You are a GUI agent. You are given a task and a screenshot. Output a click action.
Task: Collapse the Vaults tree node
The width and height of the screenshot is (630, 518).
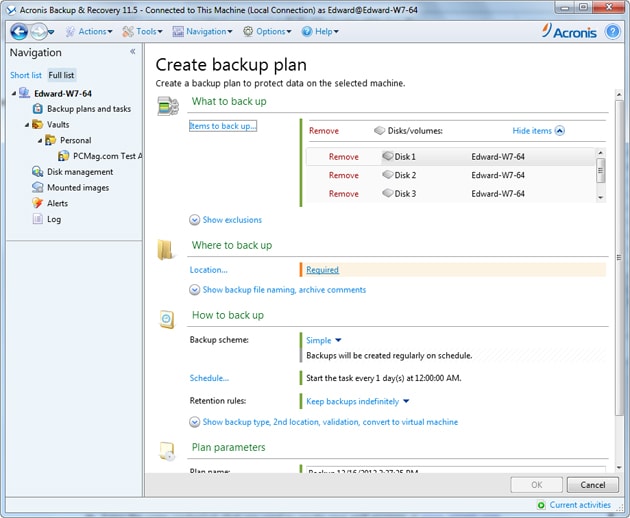(27, 125)
